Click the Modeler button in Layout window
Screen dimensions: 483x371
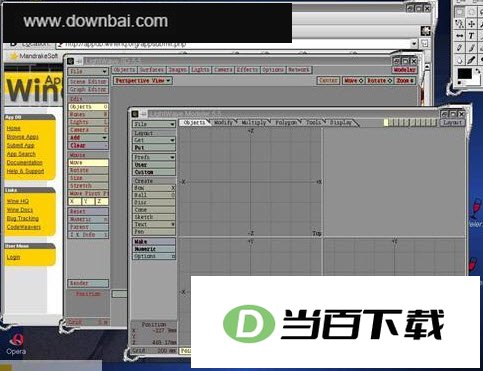pos(404,70)
